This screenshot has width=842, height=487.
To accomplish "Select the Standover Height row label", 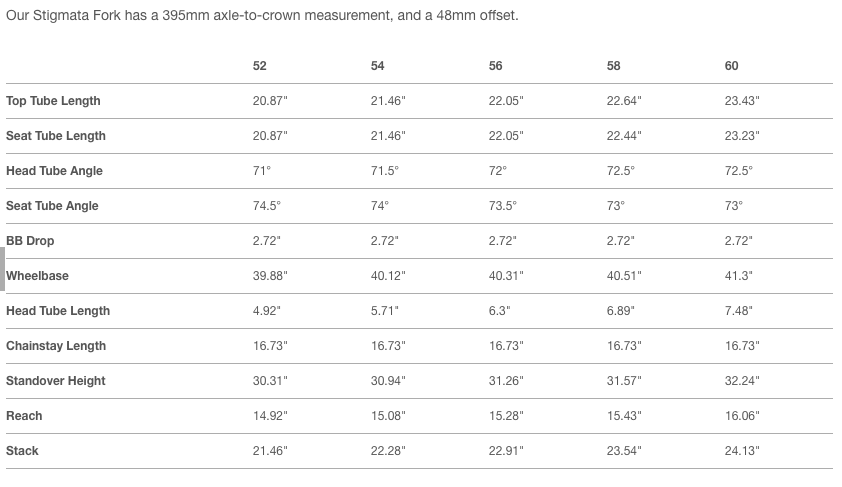I will pos(56,381).
